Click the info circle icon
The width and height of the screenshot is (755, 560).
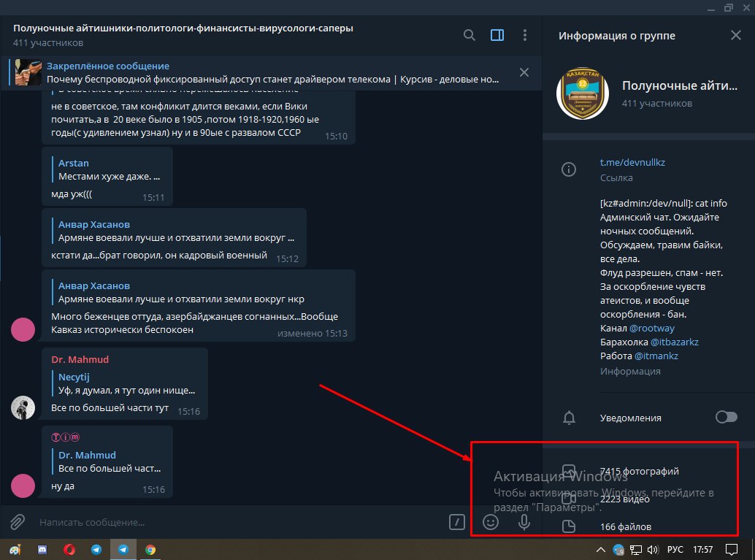point(569,169)
